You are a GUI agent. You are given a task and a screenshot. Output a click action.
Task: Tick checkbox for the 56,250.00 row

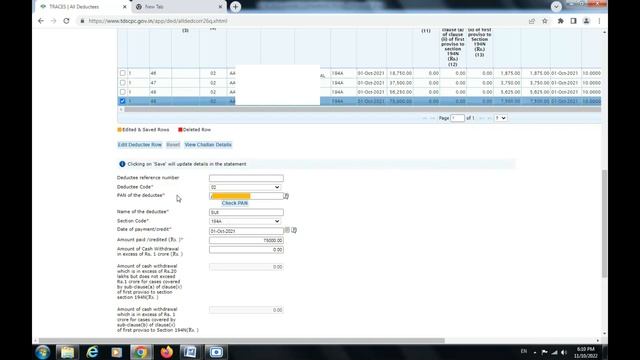click(x=122, y=92)
